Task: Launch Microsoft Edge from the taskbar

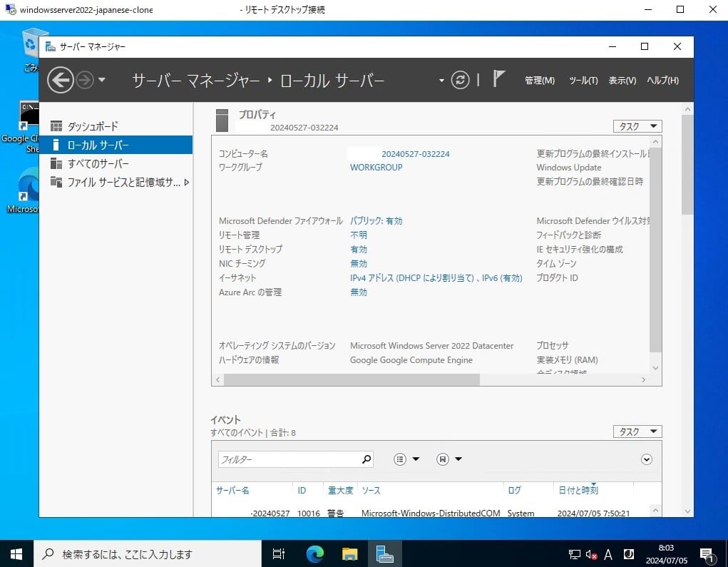Action: (x=314, y=553)
